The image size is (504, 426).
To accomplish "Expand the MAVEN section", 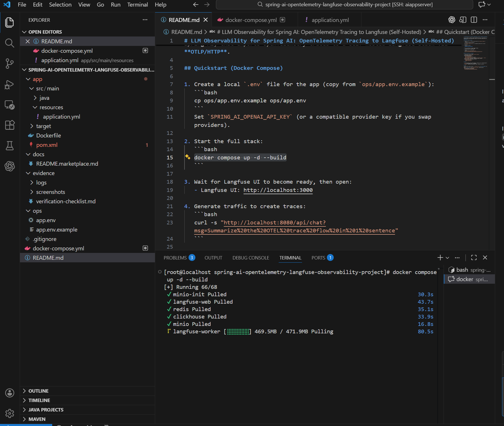I will pyautogui.click(x=37, y=419).
